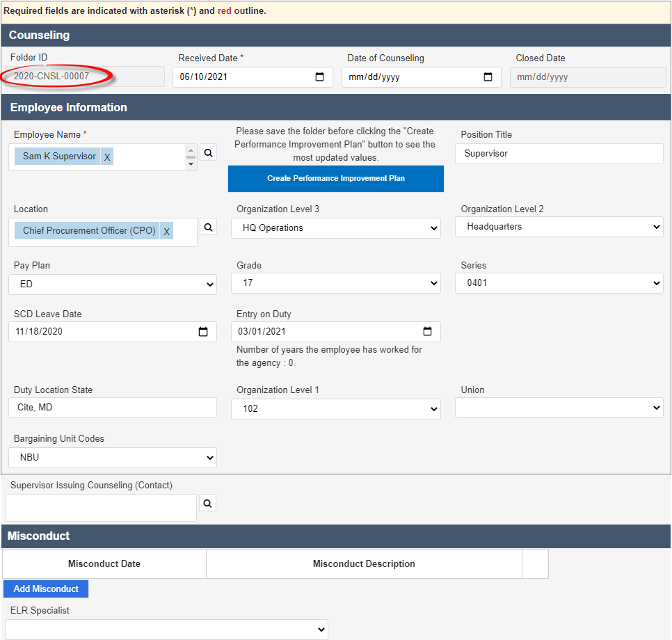Viewport: 672px width, 640px height.
Task: Click text showing years worked for agency
Action: click(x=329, y=356)
